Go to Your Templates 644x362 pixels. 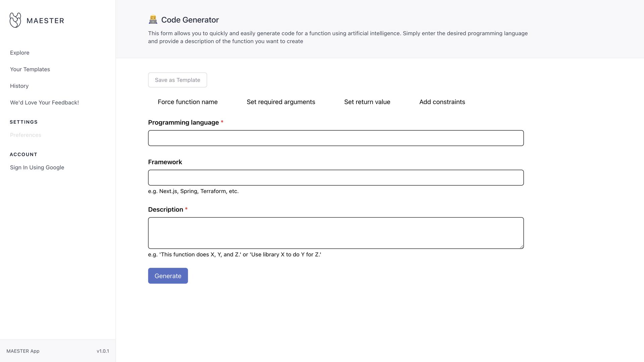coord(30,69)
